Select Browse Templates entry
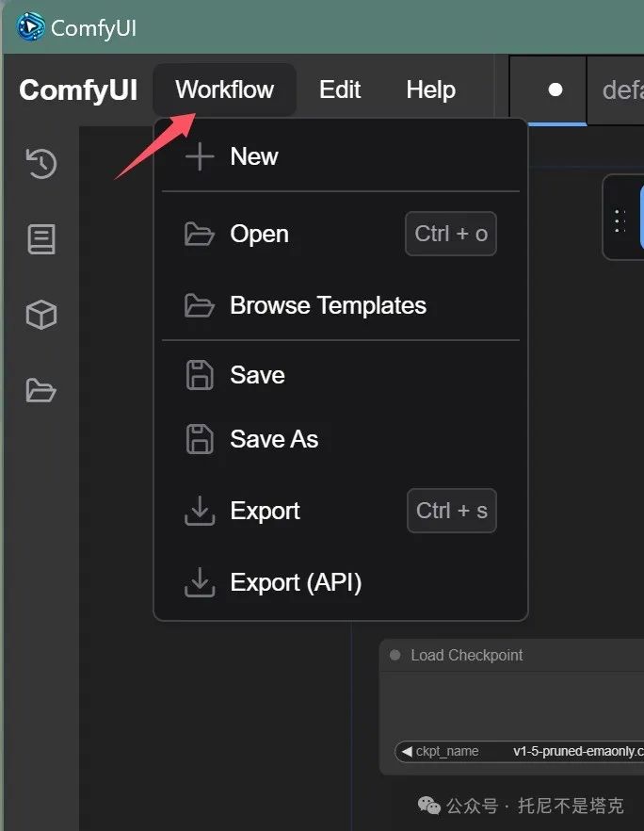Image resolution: width=644 pixels, height=831 pixels. tap(341, 305)
